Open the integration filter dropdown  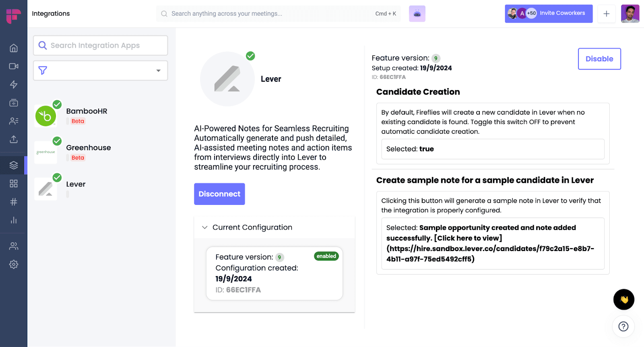100,71
